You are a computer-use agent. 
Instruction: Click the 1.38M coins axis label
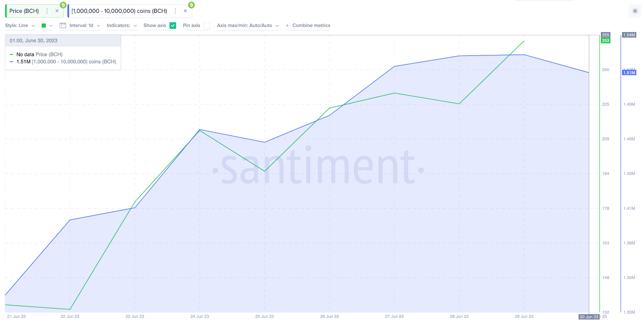point(629,243)
